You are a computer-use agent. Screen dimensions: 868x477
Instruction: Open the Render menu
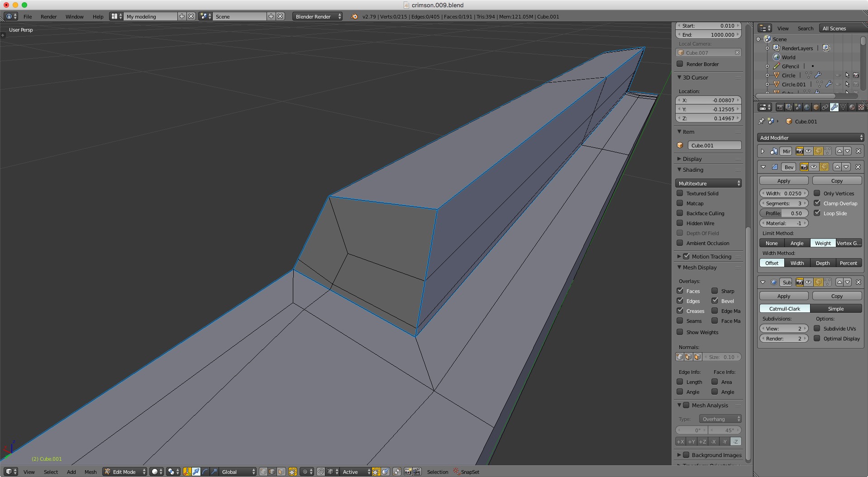click(x=48, y=16)
